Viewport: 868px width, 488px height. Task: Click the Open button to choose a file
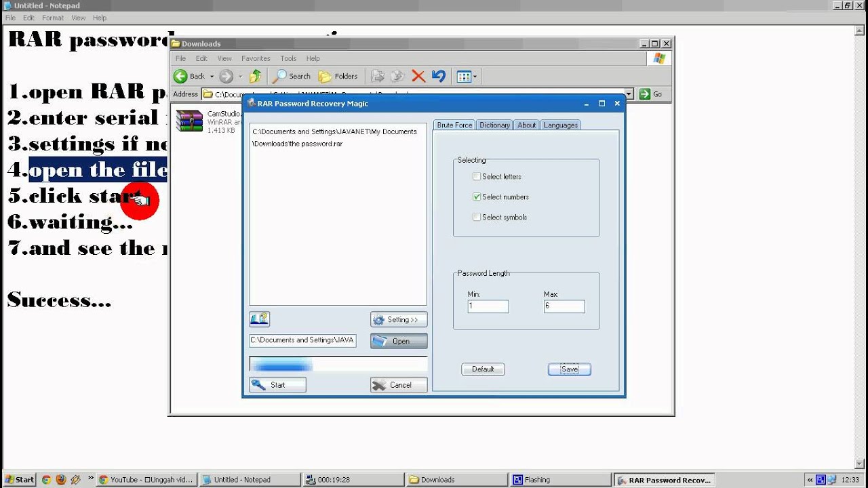(399, 341)
